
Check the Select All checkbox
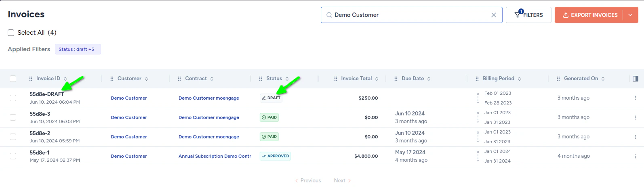click(11, 33)
